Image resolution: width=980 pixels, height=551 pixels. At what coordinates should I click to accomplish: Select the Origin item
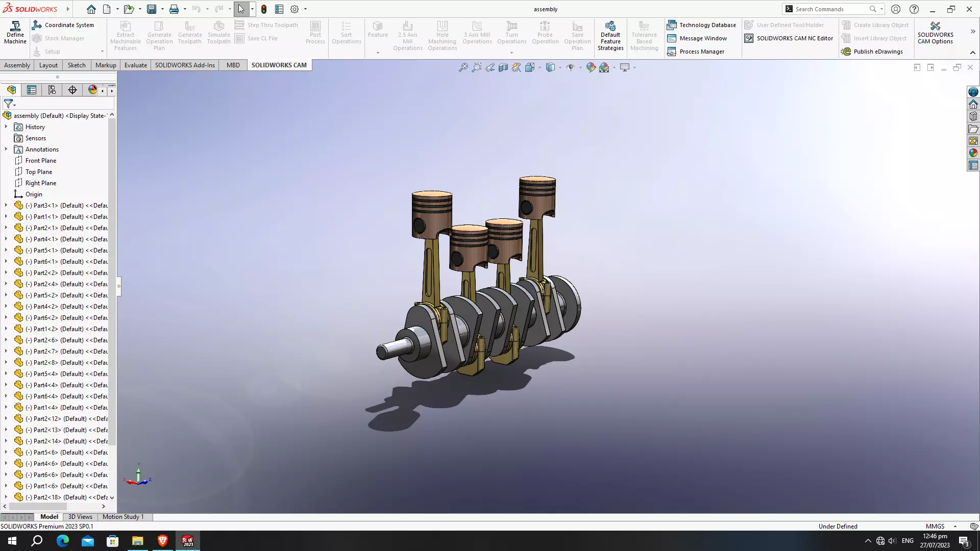(x=34, y=194)
